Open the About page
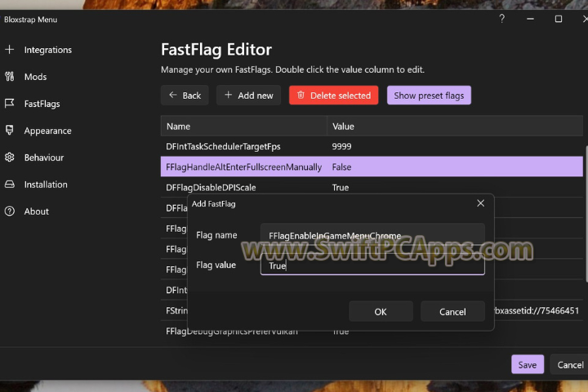Viewport: 588px width, 392px height. (x=37, y=212)
